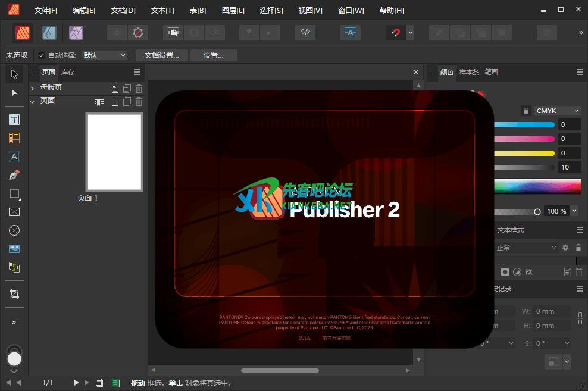Open the EULA link on the splash screen
The height and width of the screenshot is (391, 588).
tap(304, 338)
